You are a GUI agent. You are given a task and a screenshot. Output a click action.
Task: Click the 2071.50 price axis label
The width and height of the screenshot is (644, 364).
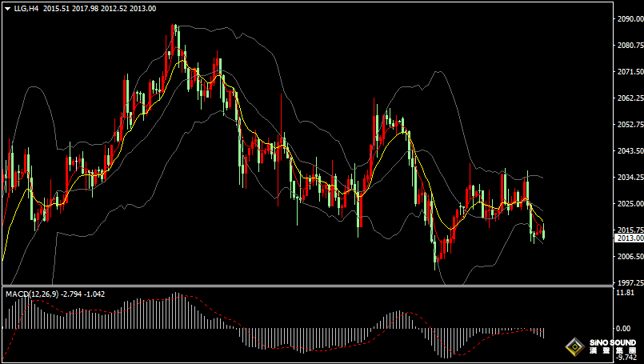click(x=628, y=72)
